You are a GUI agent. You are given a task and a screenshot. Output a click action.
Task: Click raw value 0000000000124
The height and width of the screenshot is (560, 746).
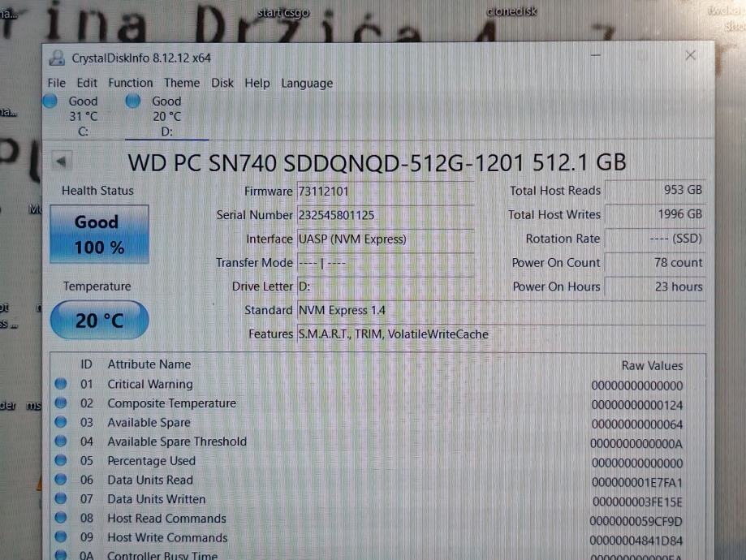[x=637, y=405]
